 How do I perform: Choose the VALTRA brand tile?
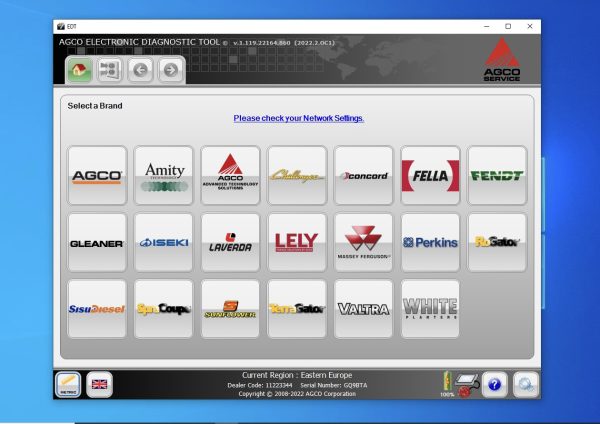(x=364, y=309)
